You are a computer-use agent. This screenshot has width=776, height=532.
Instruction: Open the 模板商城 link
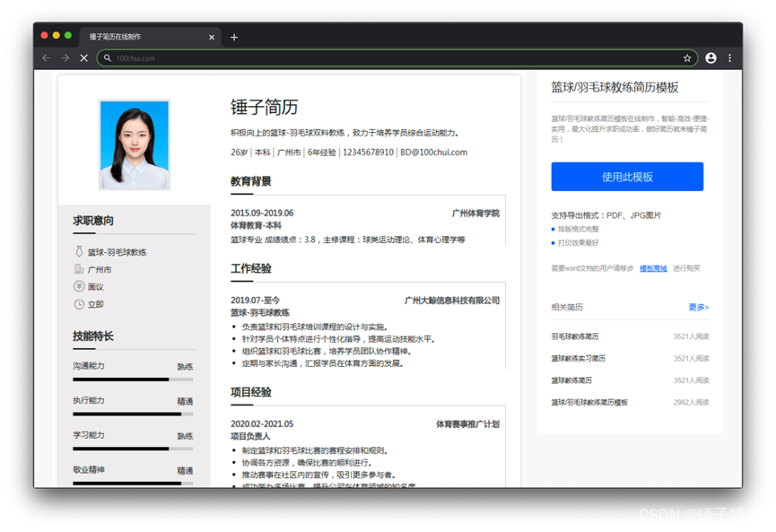653,268
